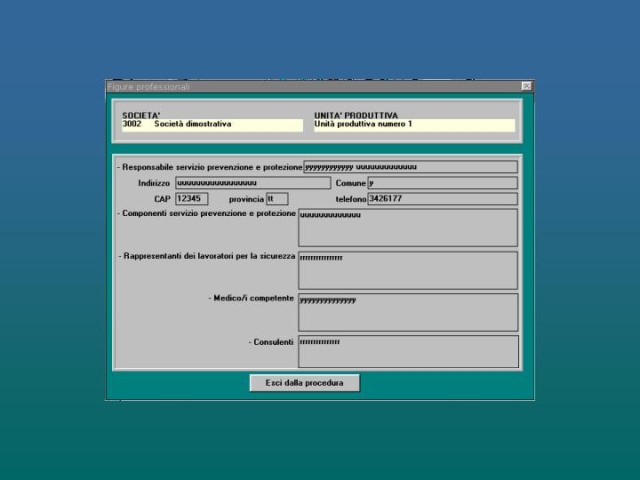The image size is (640, 480).
Task: Focus the telefono field with 3426177
Action: point(441,199)
